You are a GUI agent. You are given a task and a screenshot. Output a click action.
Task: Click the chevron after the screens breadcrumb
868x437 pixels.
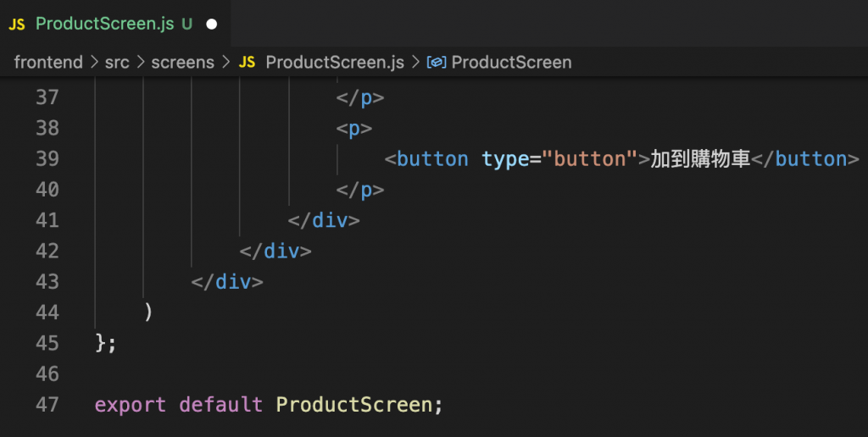point(225,63)
